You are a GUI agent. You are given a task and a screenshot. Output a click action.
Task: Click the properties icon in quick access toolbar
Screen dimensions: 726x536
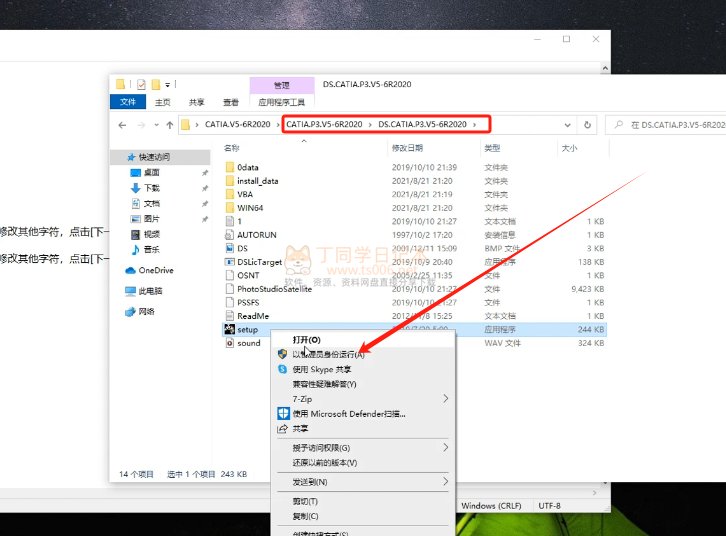tap(141, 84)
